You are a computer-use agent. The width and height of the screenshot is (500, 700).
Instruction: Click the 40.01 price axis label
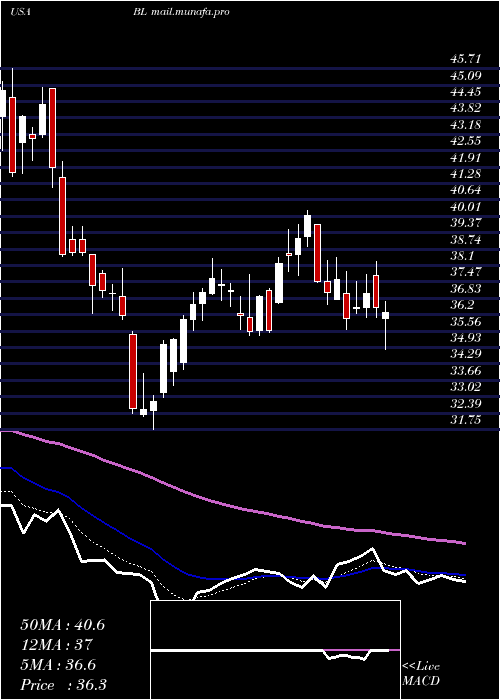tap(465, 207)
